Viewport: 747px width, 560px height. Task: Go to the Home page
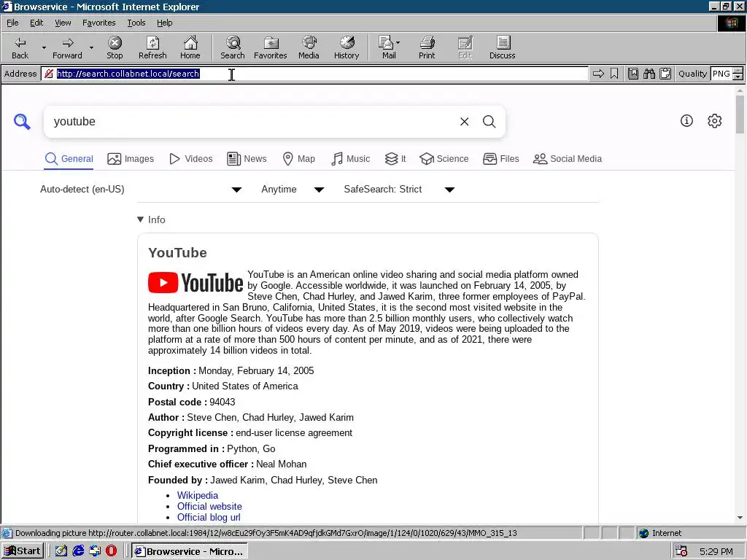[190, 47]
